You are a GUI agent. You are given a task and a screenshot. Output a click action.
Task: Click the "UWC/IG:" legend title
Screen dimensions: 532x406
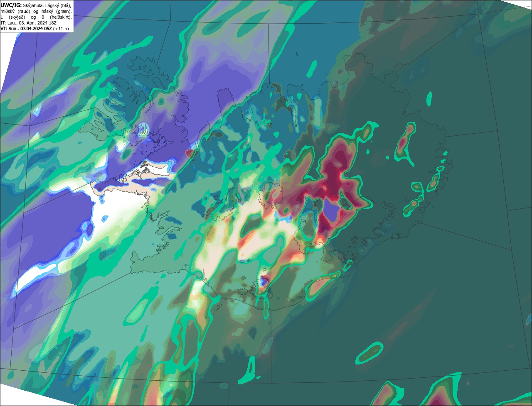click(x=11, y=5)
